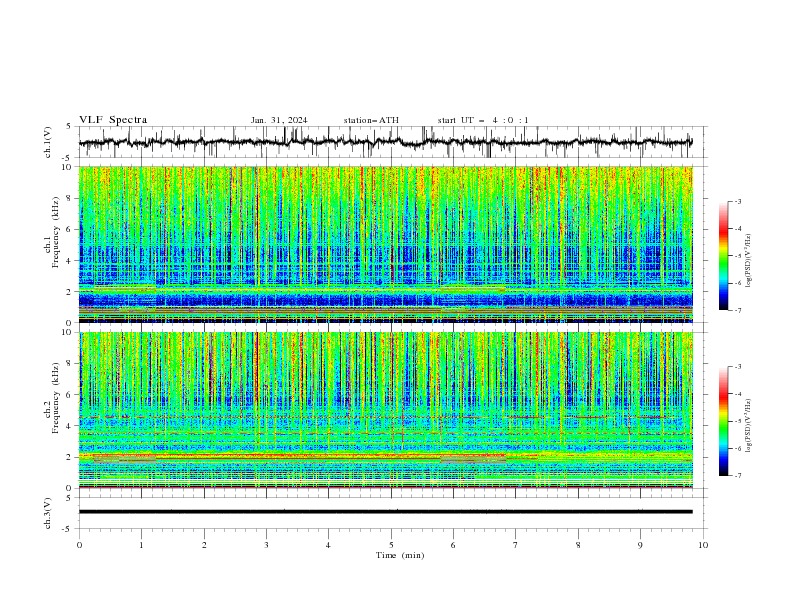Click the upper PSD color scale bar
The width and height of the screenshot is (792, 612).
[x=723, y=256]
